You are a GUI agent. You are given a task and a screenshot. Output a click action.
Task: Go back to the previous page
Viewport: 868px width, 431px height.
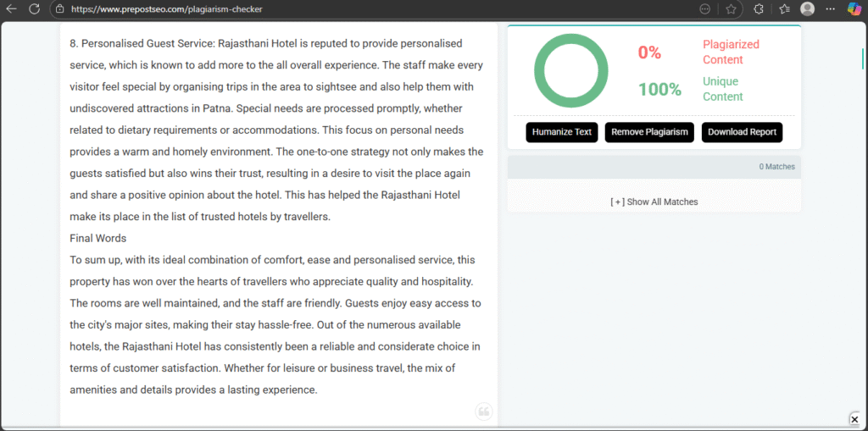(12, 8)
